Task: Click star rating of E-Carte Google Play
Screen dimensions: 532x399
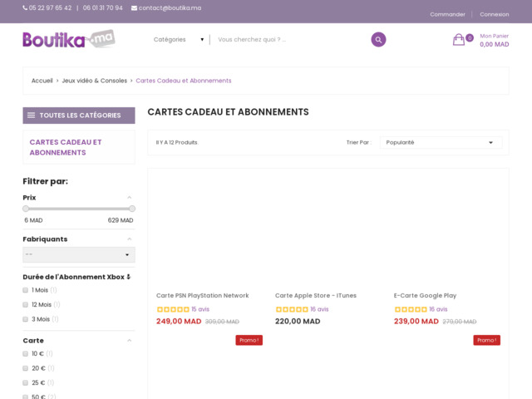Action: [x=411, y=309]
